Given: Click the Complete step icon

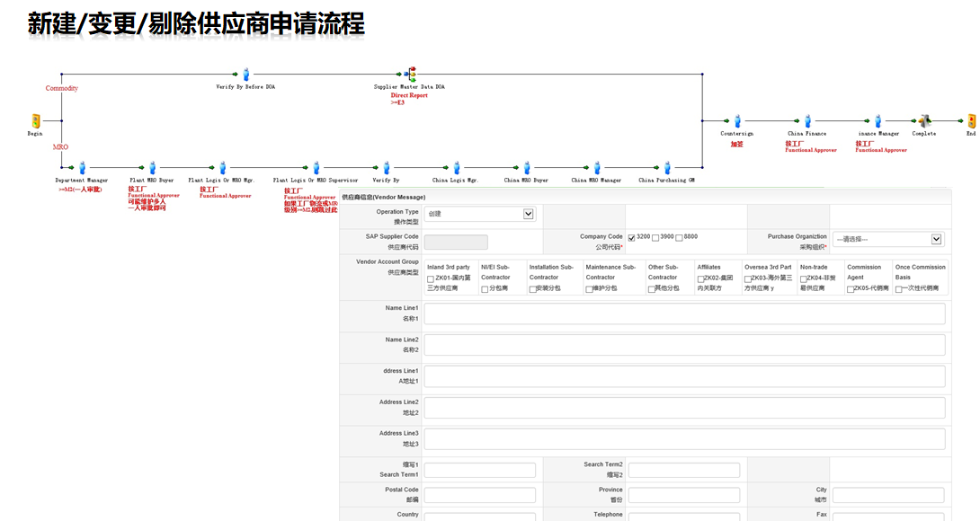Looking at the screenshot, I should [924, 120].
